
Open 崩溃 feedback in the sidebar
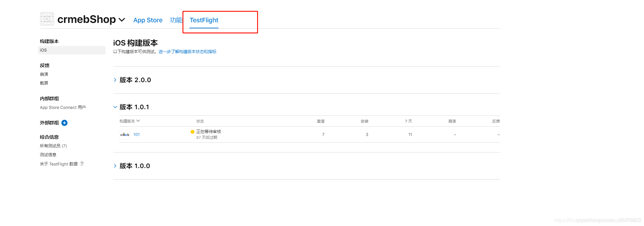click(x=44, y=74)
